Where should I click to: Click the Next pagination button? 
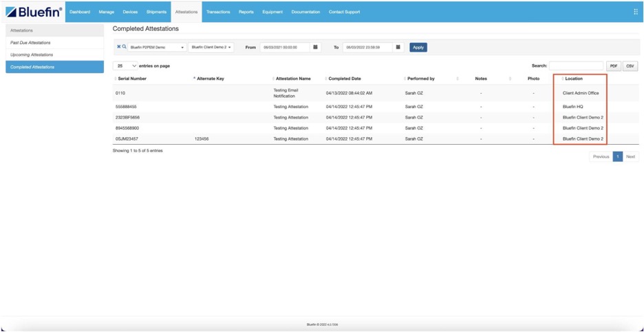[630, 157]
